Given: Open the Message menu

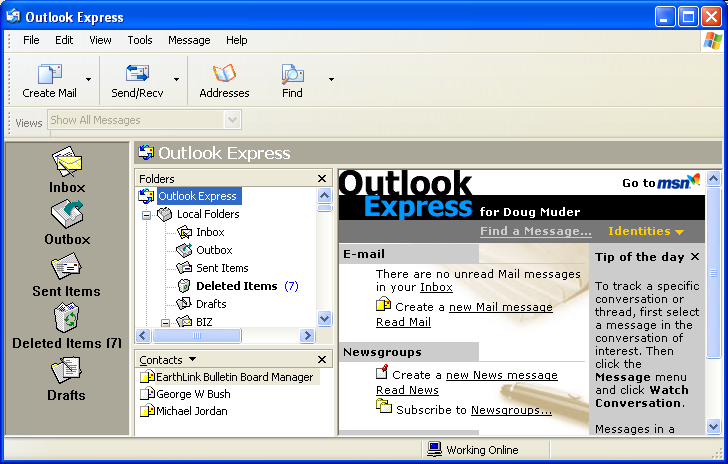Looking at the screenshot, I should (x=189, y=40).
